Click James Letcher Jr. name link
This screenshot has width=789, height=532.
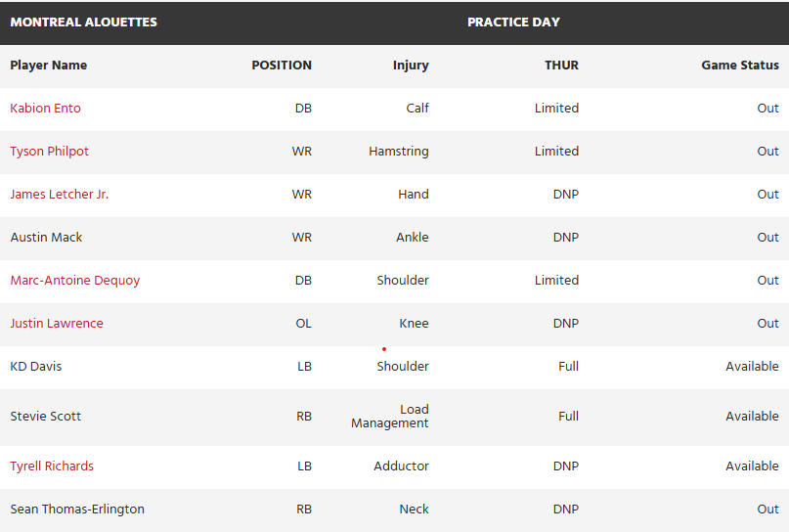pos(59,195)
